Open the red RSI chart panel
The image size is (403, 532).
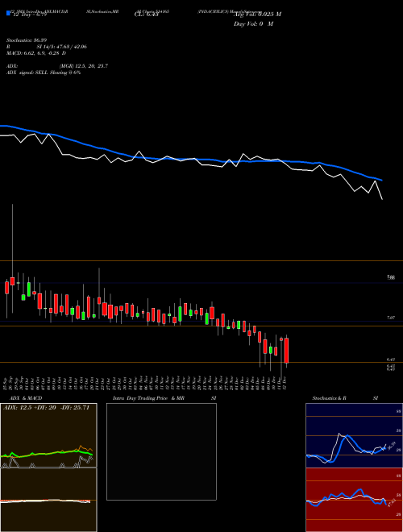point(354,500)
